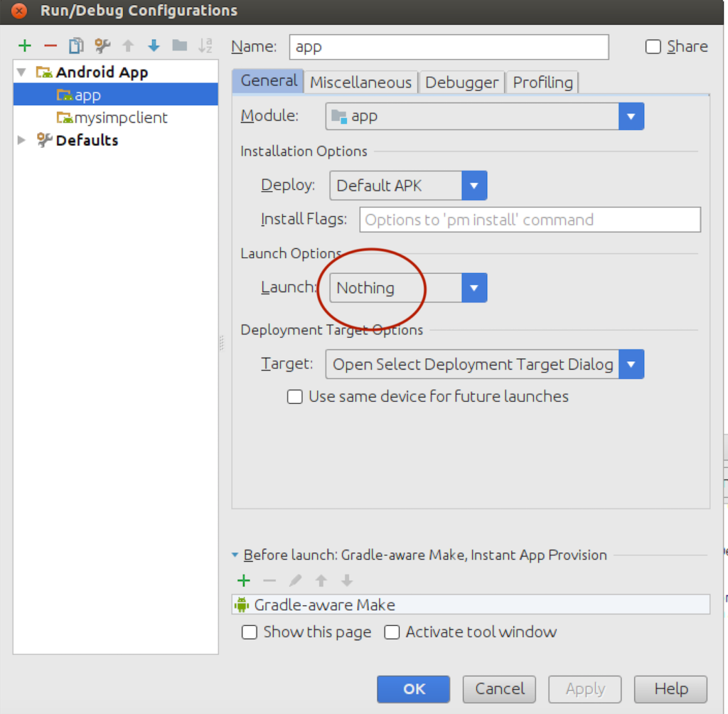Expand the Defaults tree node
The height and width of the screenshot is (714, 728).
21,140
